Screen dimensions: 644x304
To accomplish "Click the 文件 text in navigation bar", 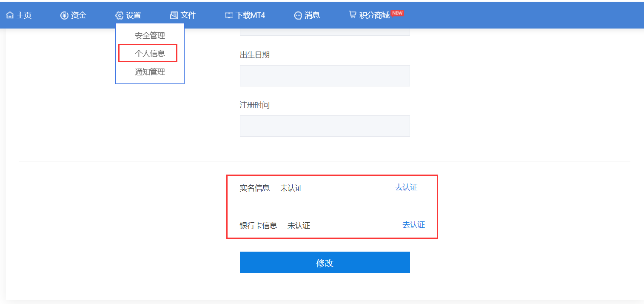I will [x=188, y=15].
